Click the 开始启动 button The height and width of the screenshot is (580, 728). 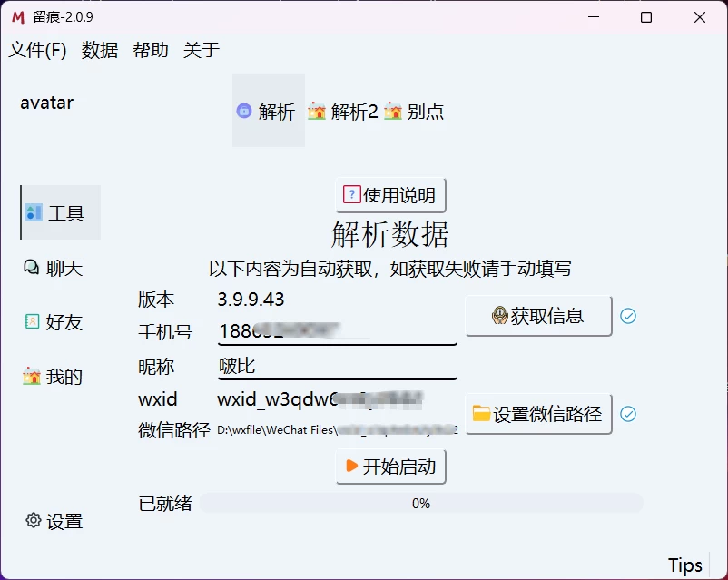click(391, 467)
